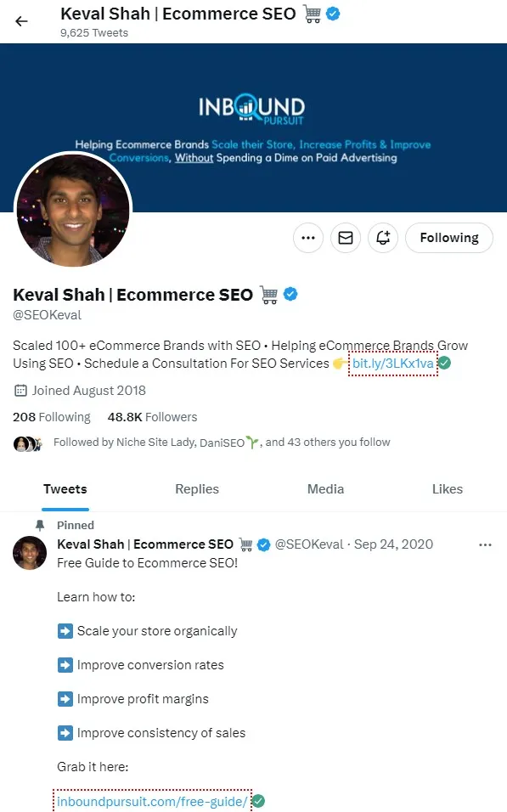Click the green verified checkmark beside bit.ly link
Image resolution: width=507 pixels, height=812 pixels.
[443, 363]
